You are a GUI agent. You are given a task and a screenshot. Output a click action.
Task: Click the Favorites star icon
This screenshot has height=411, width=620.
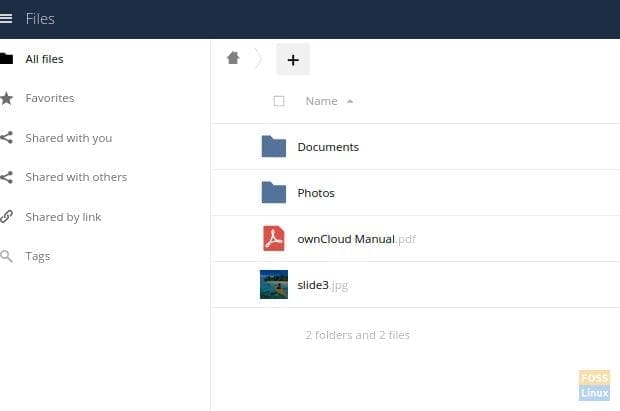(x=6, y=98)
